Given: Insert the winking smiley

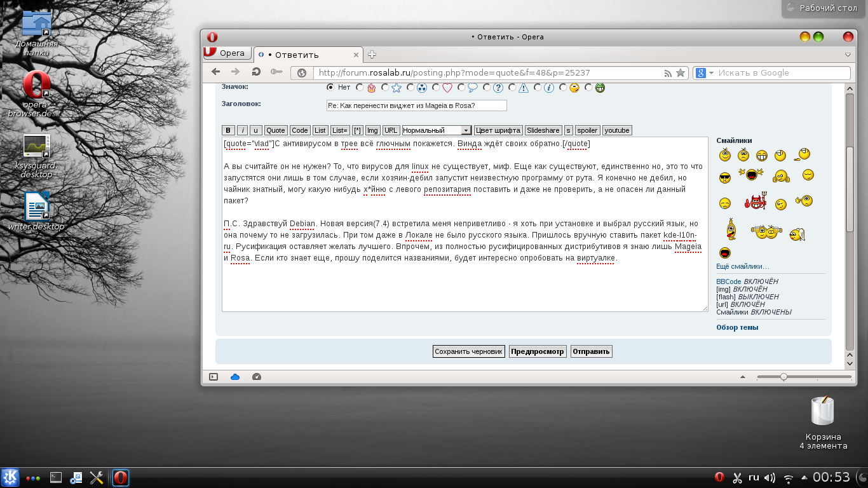Looking at the screenshot, I should point(781,204).
